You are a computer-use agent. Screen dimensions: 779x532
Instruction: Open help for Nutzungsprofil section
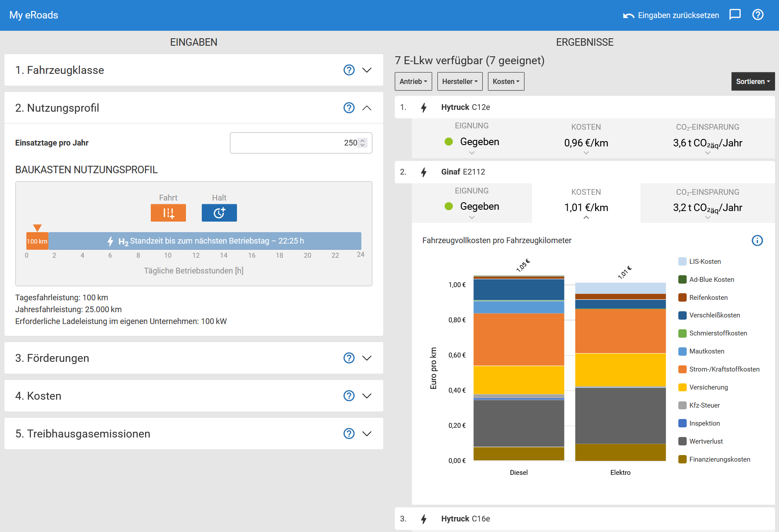click(x=349, y=108)
